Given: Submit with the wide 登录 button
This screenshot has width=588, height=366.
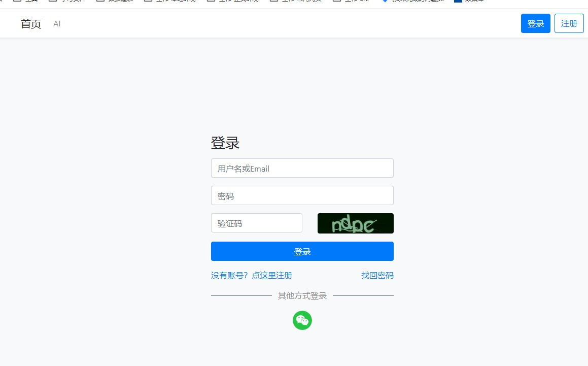Looking at the screenshot, I should pyautogui.click(x=302, y=251).
